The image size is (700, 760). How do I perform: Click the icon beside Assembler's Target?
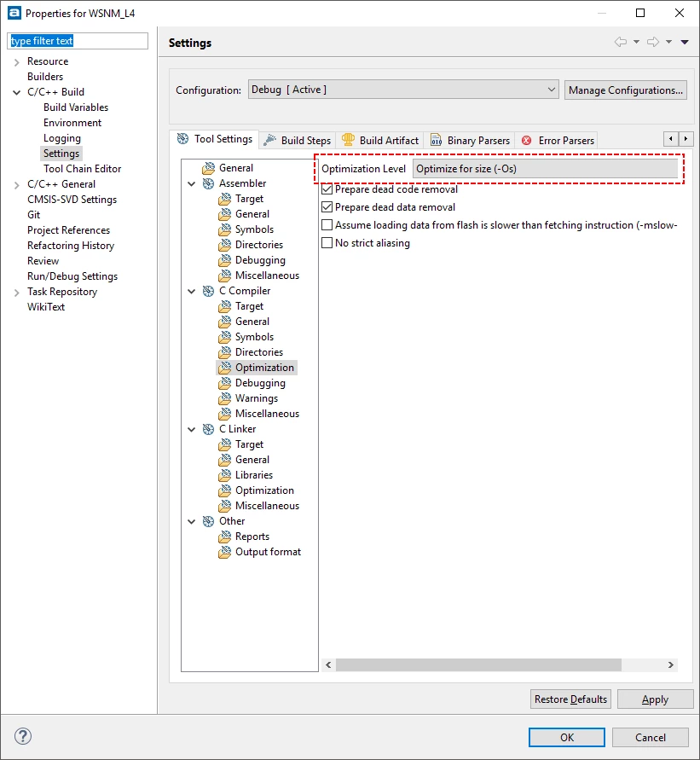pyautogui.click(x=225, y=200)
